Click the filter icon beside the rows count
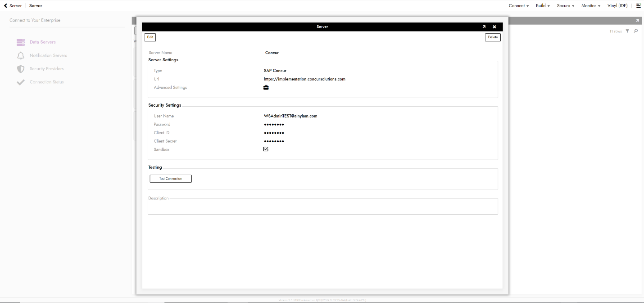The height and width of the screenshot is (303, 644). pos(627,31)
